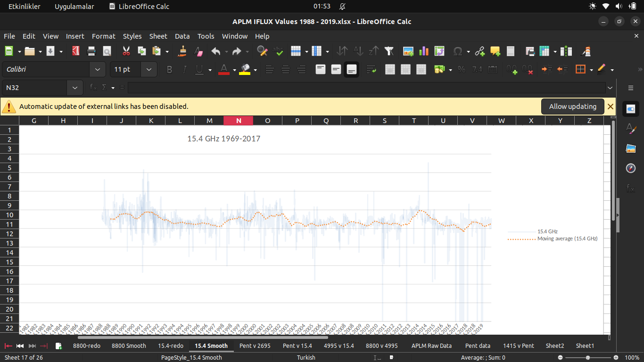This screenshot has height=362, width=644.
Task: Open the Etkinlikler activities overview
Action: tap(25, 6)
